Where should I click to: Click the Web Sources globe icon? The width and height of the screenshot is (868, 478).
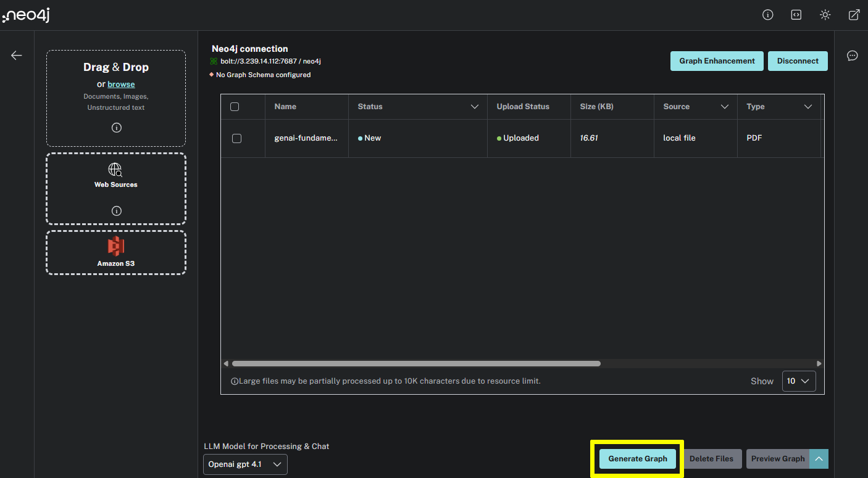(115, 170)
